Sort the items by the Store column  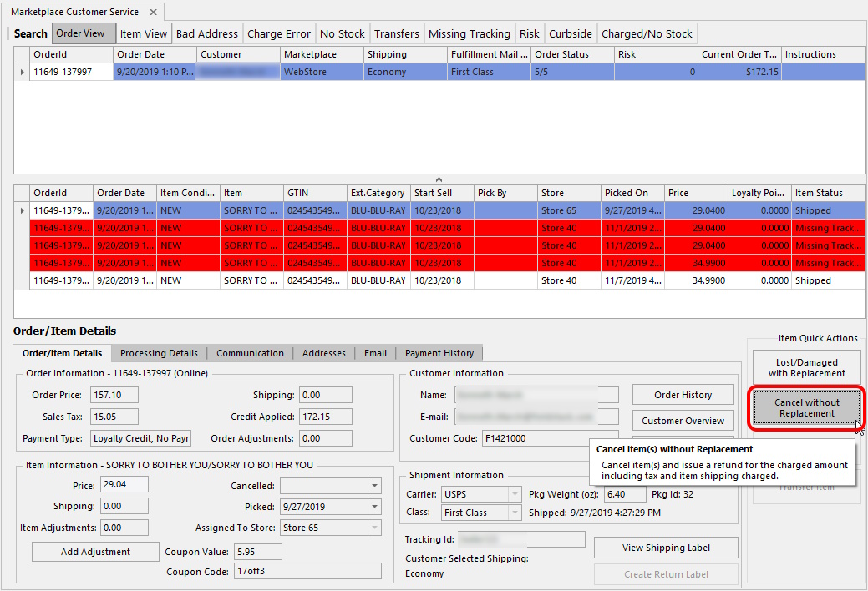coord(569,193)
